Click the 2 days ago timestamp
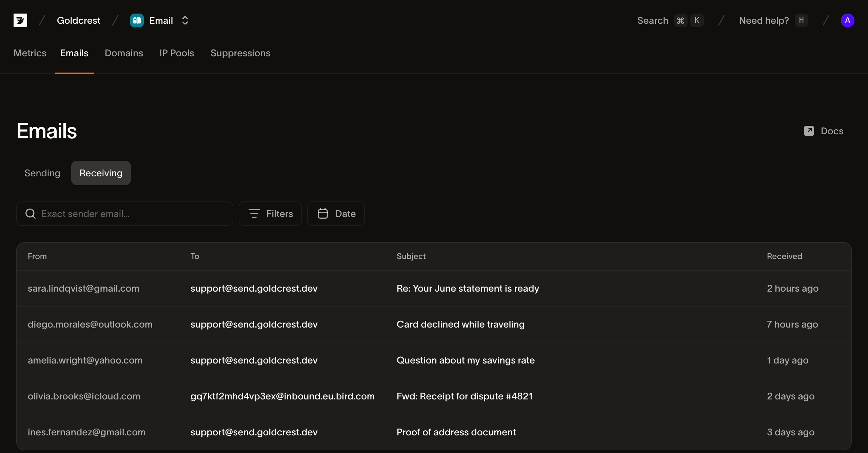868x453 pixels. pyautogui.click(x=791, y=396)
